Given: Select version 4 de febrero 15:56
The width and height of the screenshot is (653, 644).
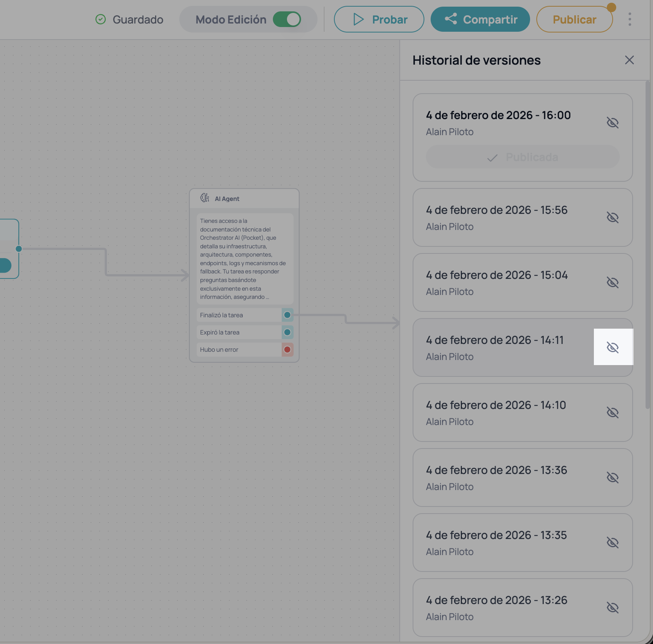Looking at the screenshot, I should [523, 217].
